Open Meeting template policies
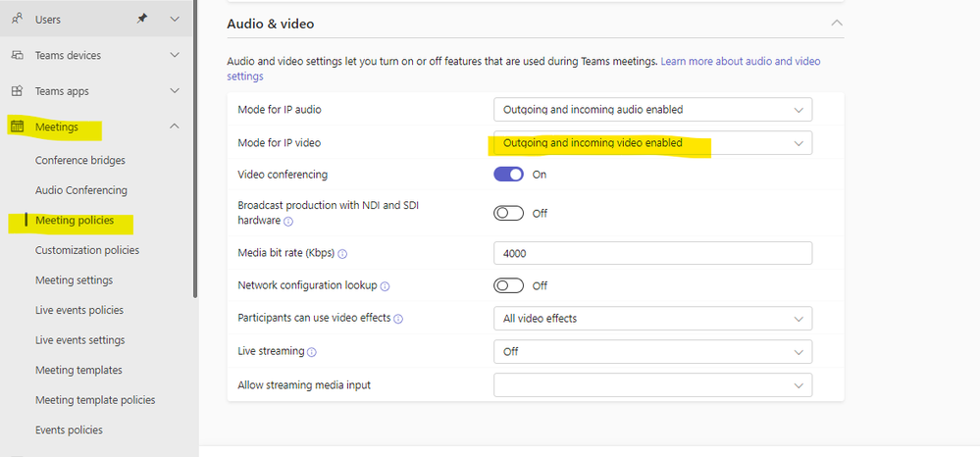 point(95,399)
